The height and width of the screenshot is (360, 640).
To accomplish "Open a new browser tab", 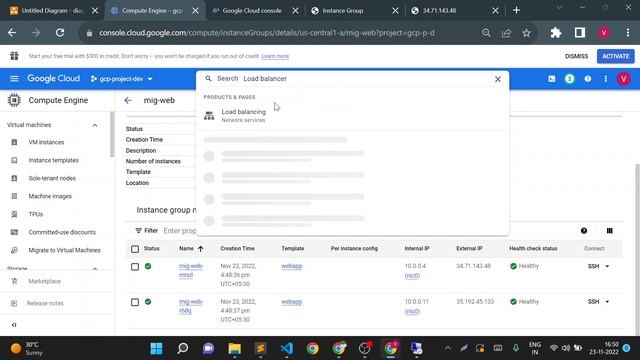I will 516,11.
